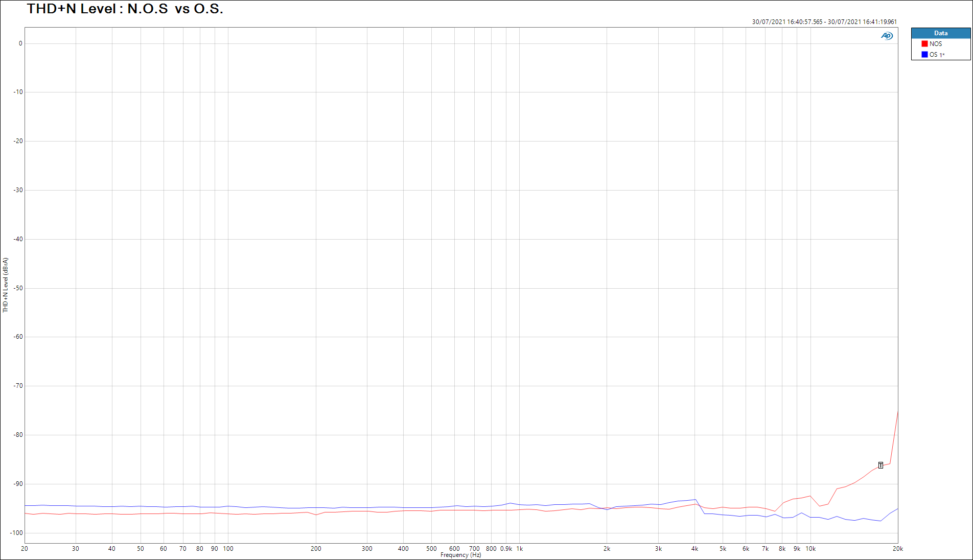This screenshot has width=973, height=560.
Task: Select the OS 1* label in legend
Action: 937,55
